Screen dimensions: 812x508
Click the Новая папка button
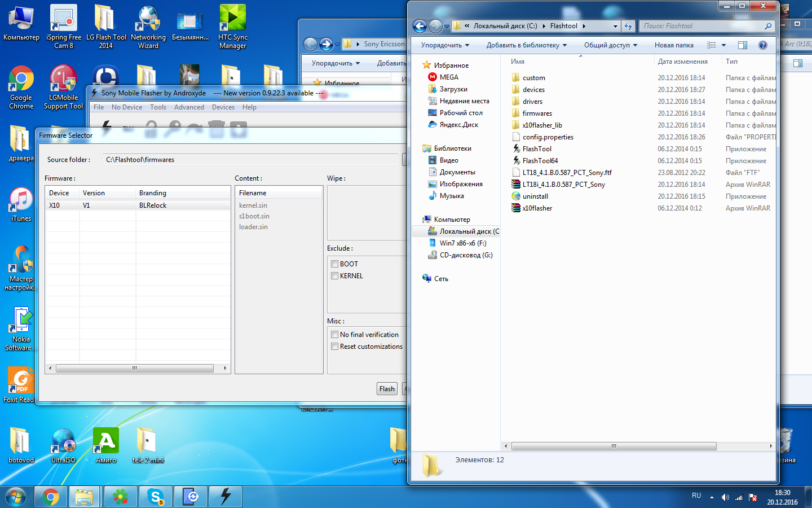(674, 45)
